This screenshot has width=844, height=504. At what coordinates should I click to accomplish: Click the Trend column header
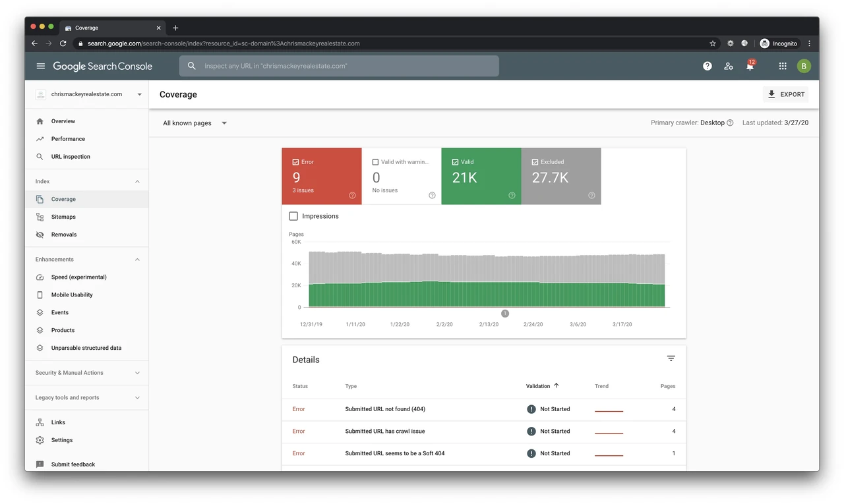(601, 386)
